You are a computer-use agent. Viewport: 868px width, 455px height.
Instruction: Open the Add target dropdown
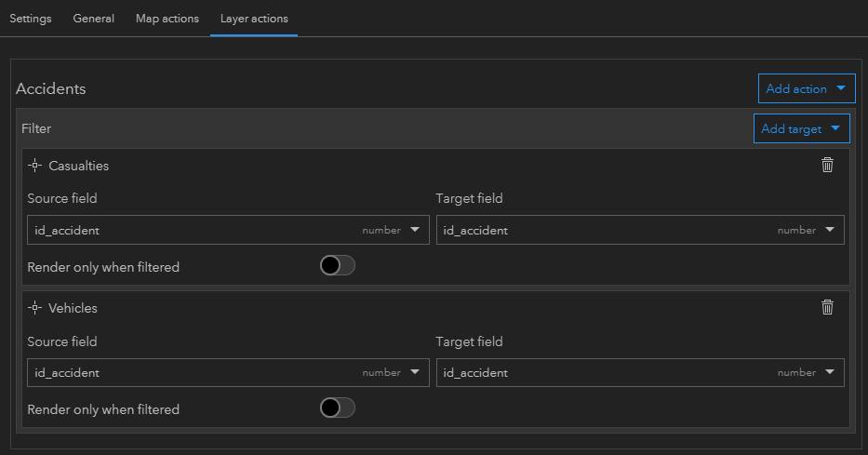tap(801, 129)
